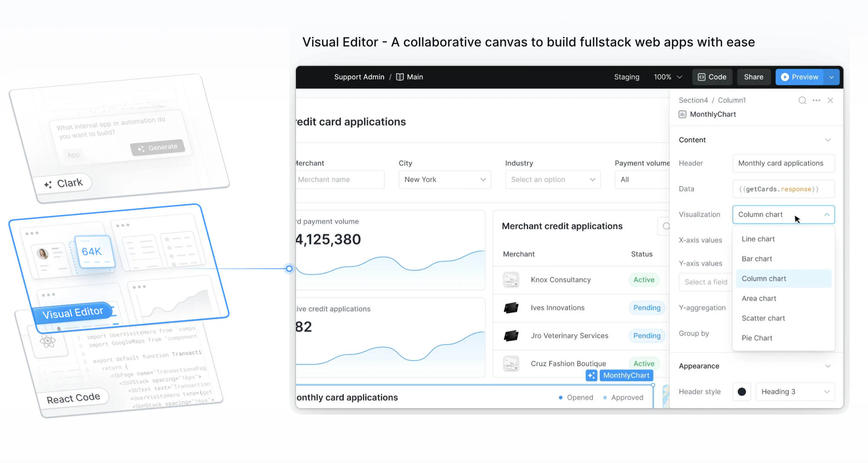Click the Status column header
Screen dimensions: 868x463
click(x=641, y=254)
